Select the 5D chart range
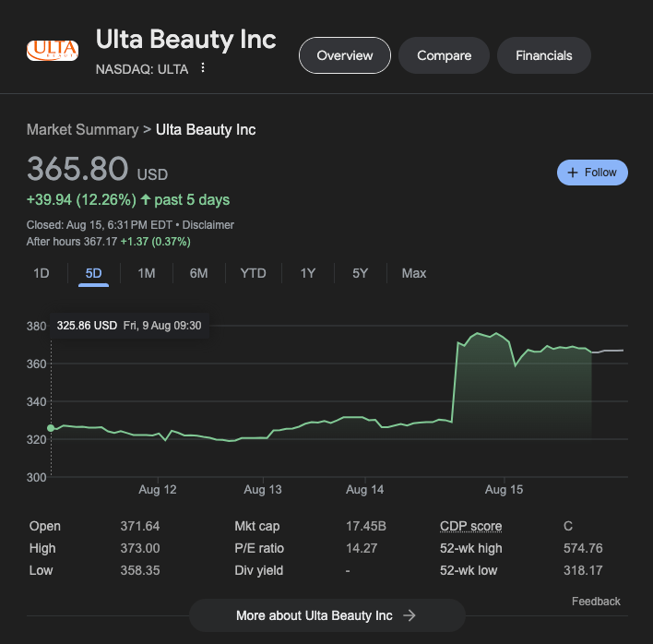This screenshot has width=653, height=644. [93, 273]
